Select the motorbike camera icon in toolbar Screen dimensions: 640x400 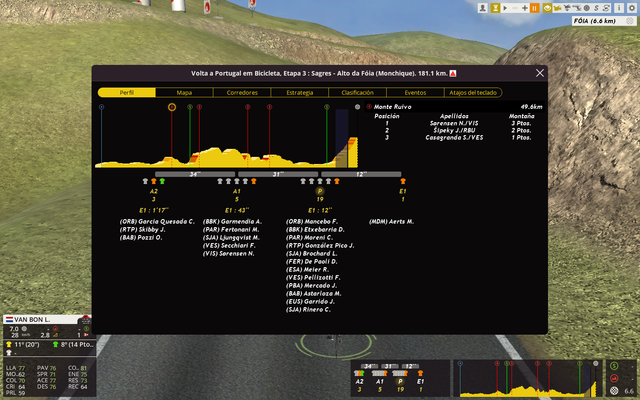(577, 8)
